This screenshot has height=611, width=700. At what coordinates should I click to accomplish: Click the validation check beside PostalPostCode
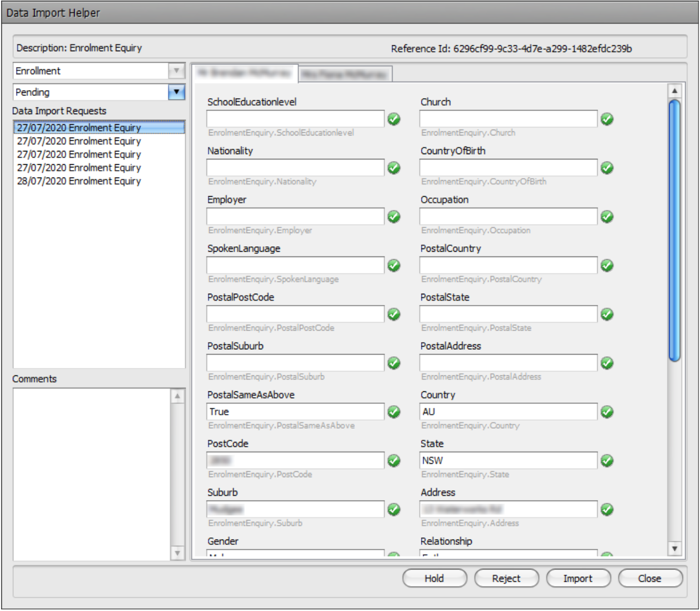(x=393, y=313)
